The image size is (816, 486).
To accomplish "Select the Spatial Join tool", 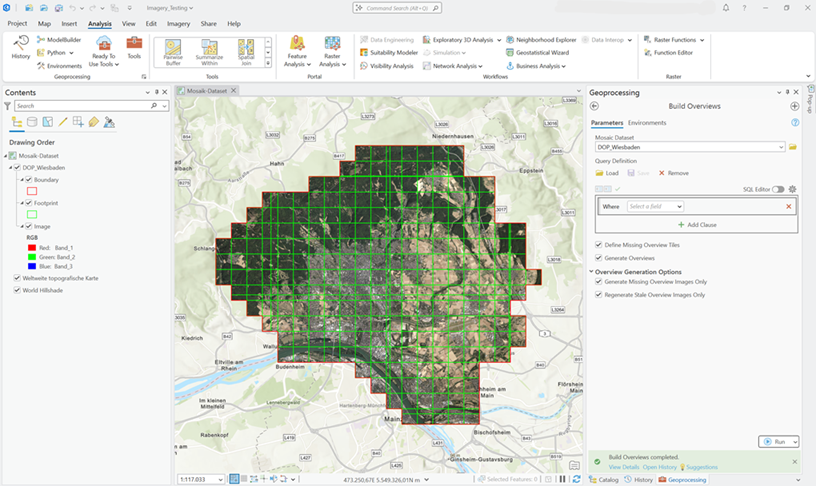I will [246, 52].
